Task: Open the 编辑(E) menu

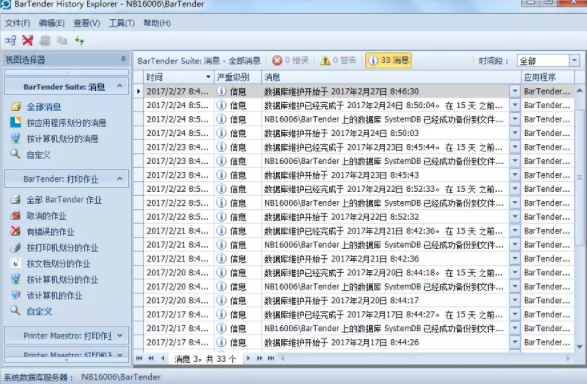Action: click(52, 23)
